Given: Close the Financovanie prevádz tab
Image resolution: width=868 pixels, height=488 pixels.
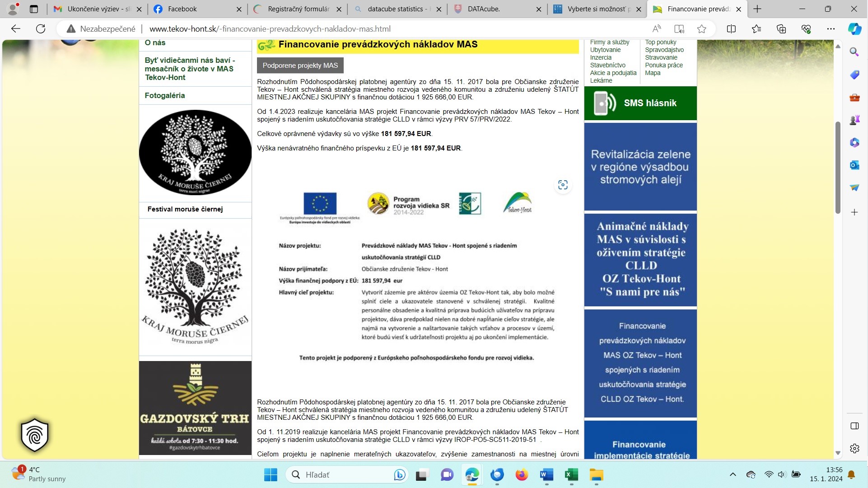Looking at the screenshot, I should coord(739,9).
